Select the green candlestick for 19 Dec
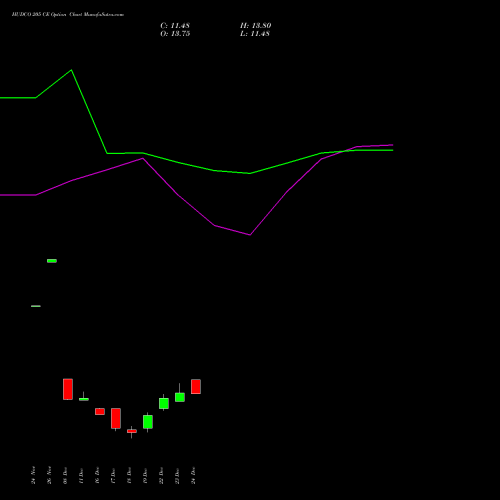Image resolution: width=500 pixels, height=500 pixels. click(x=148, y=422)
